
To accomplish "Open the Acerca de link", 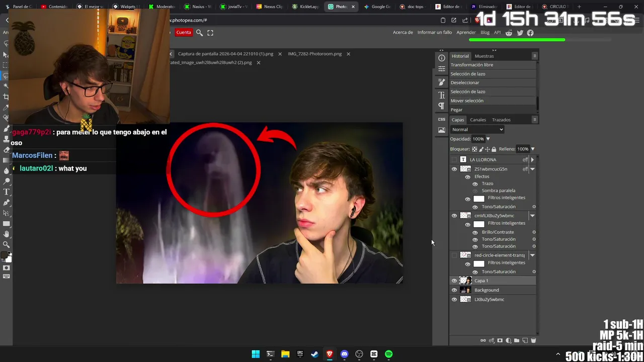I will point(403,33).
